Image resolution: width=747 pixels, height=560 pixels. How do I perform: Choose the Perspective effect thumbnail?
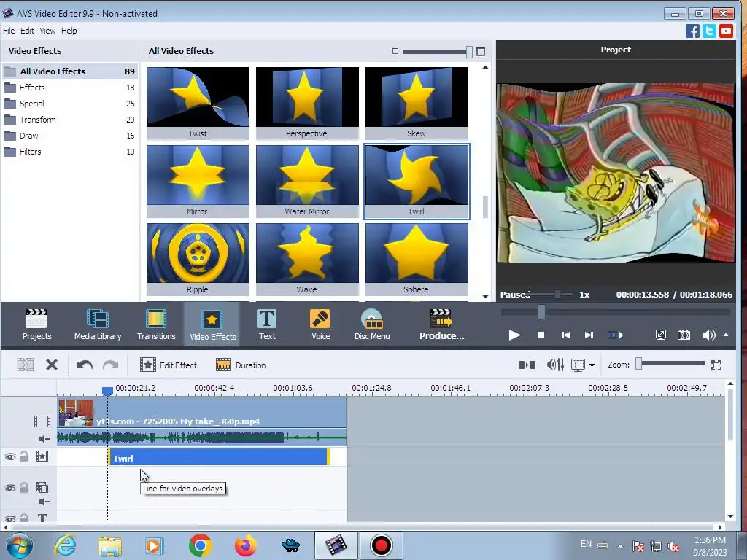click(x=307, y=103)
